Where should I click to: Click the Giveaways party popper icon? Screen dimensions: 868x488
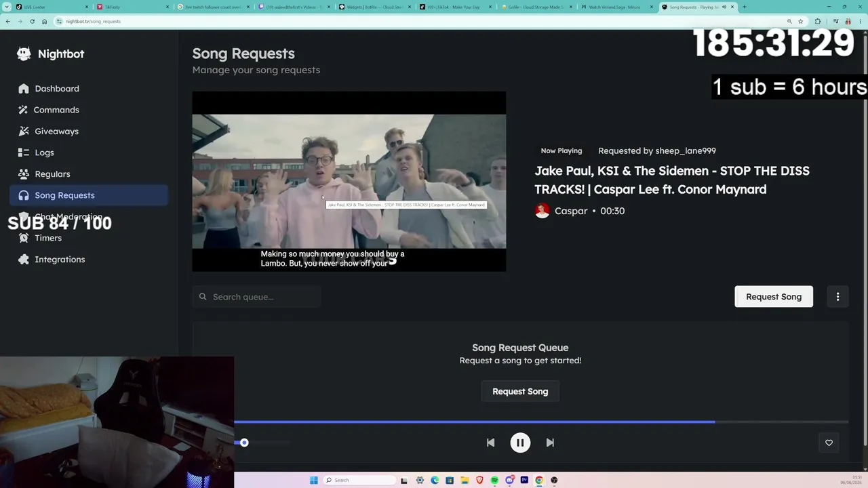(x=24, y=131)
